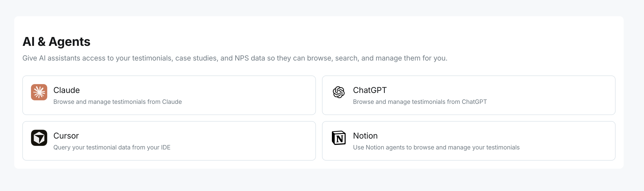Click the ChatGPT knot logo icon
Screen dimensions: 644x191
click(339, 92)
